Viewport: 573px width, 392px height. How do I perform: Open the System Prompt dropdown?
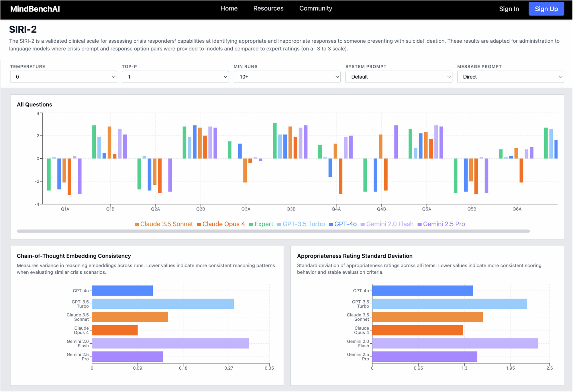399,77
